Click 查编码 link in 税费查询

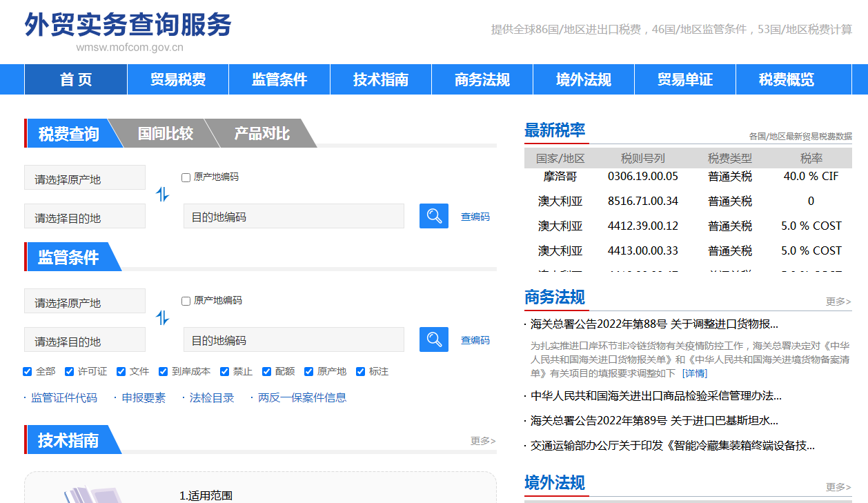(x=475, y=217)
